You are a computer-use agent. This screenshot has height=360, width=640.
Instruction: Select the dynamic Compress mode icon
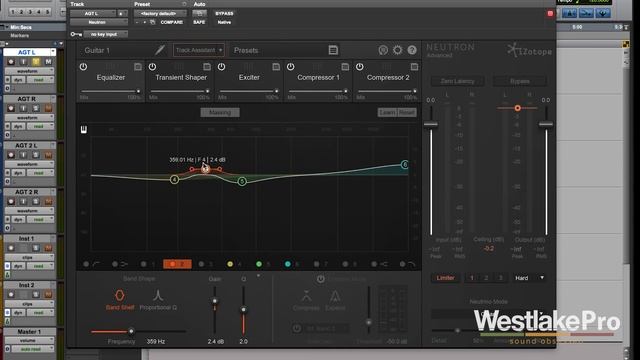click(x=306, y=300)
